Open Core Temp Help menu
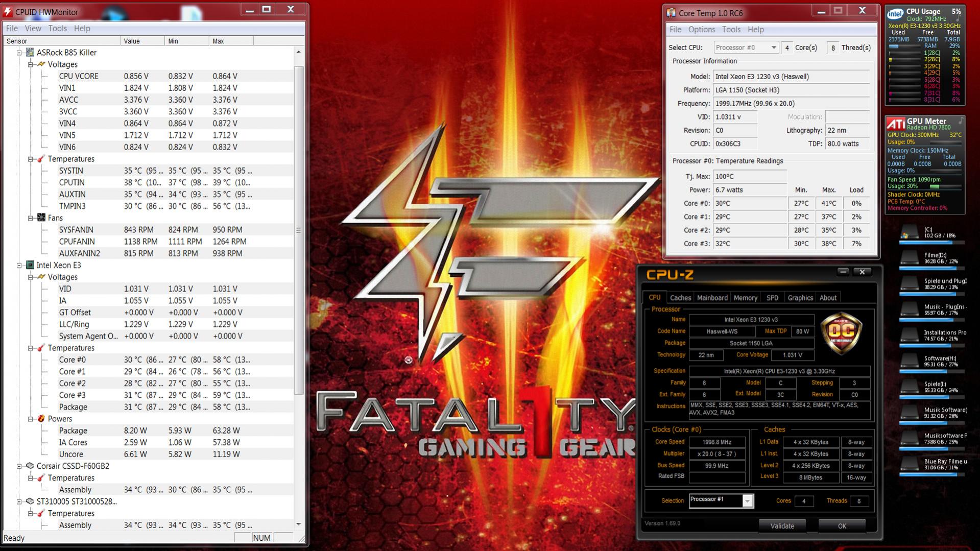The image size is (980, 551). (x=755, y=29)
